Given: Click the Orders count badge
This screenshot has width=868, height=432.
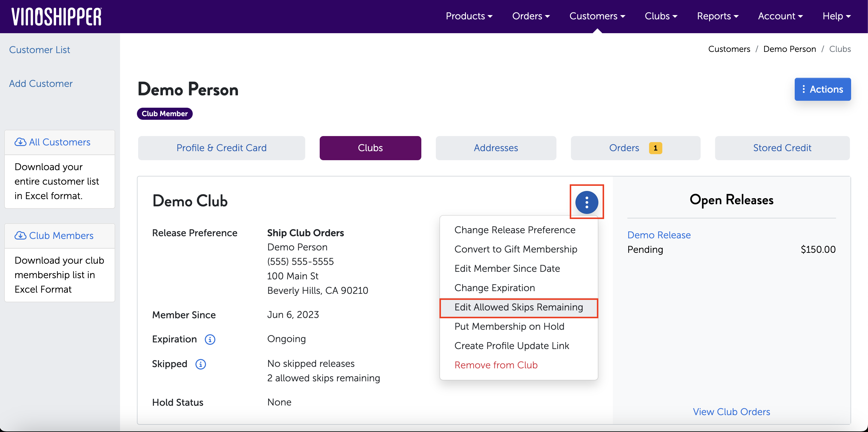Looking at the screenshot, I should point(655,148).
